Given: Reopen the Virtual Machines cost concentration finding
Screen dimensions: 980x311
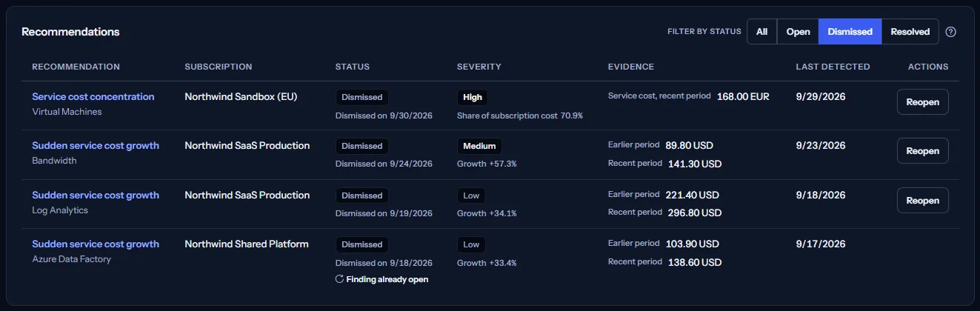Looking at the screenshot, I should (922, 102).
